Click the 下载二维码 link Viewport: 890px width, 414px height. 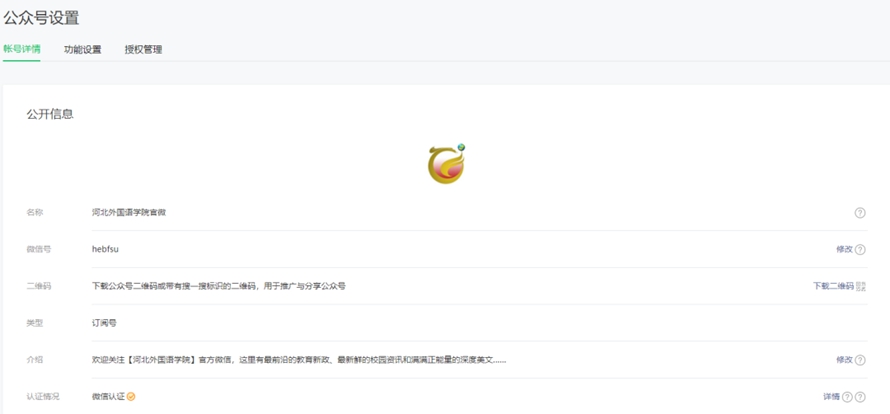(833, 286)
